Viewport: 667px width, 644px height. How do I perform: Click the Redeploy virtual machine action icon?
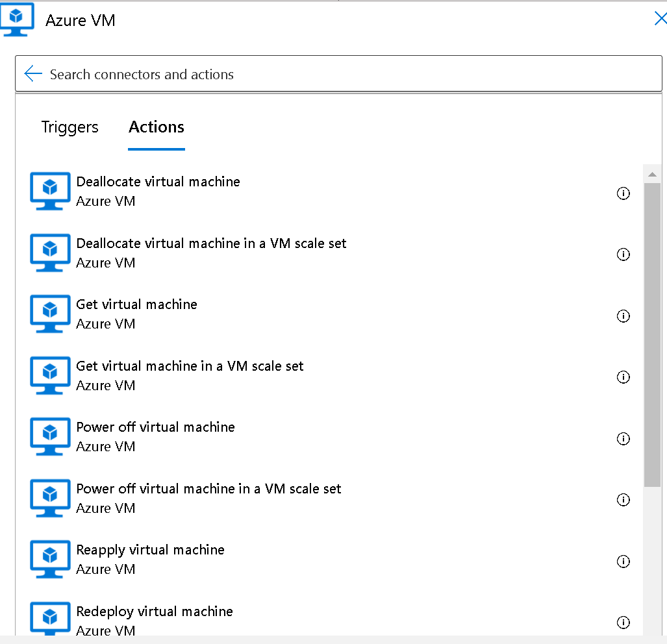point(50,621)
